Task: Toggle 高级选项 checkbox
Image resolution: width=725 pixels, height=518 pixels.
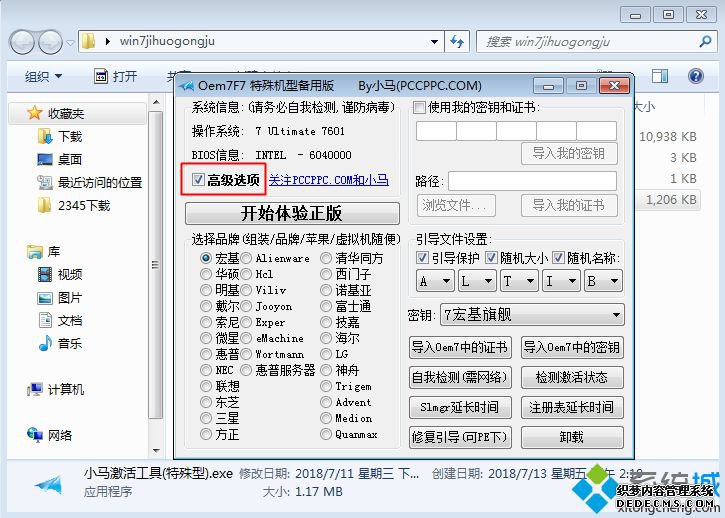Action: tap(198, 179)
